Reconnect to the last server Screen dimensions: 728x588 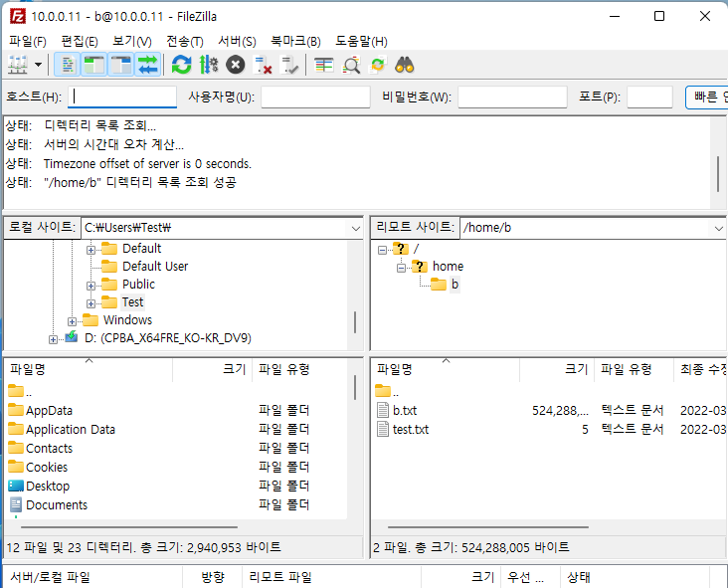(x=289, y=65)
